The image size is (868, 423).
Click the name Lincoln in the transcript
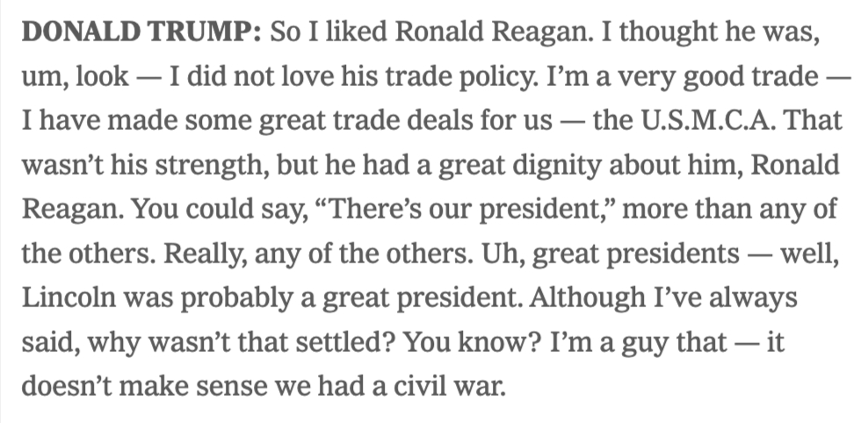pyautogui.click(x=60, y=298)
